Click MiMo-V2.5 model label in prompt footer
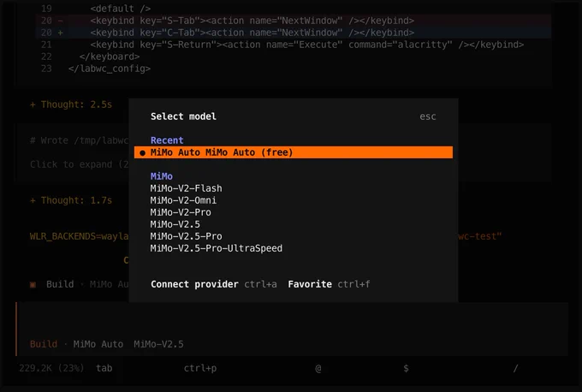This screenshot has height=392, width=582. 158,344
